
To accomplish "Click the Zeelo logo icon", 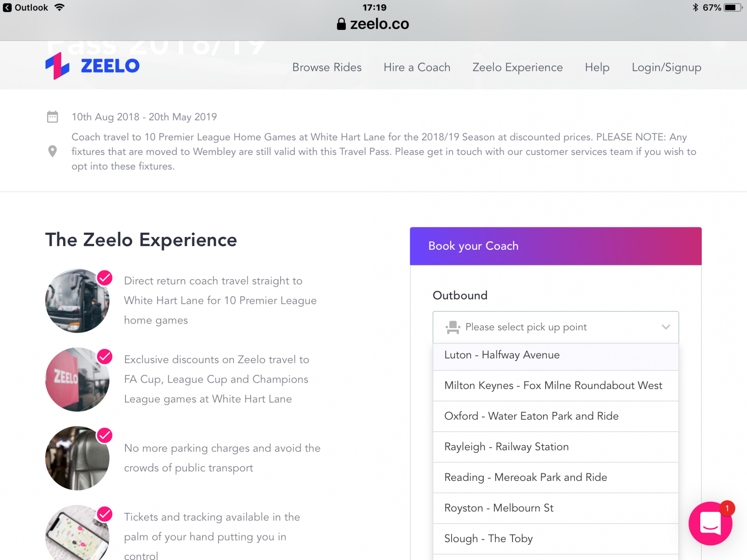I will 57,66.
